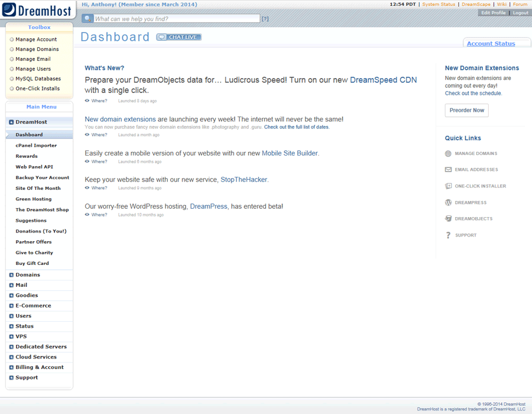Expand the VPS menu section
532x414 pixels.
[x=11, y=337]
